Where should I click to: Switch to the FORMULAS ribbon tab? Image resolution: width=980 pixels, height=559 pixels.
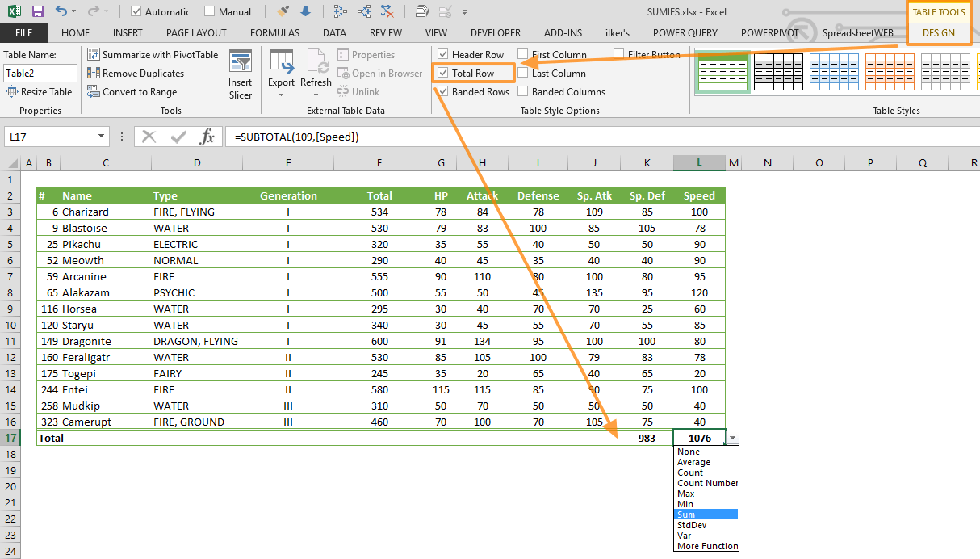click(x=274, y=32)
